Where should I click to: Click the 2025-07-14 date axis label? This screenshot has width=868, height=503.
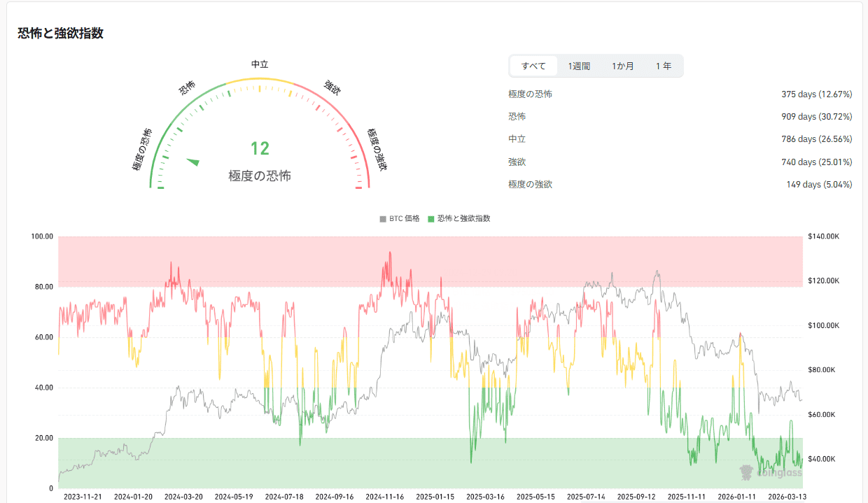point(586,497)
